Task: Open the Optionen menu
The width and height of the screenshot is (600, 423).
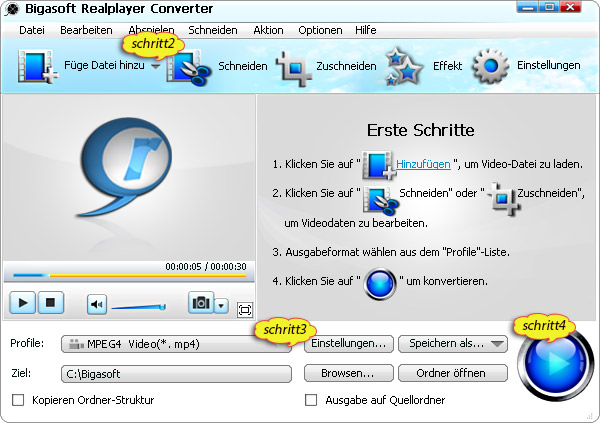Action: click(320, 30)
